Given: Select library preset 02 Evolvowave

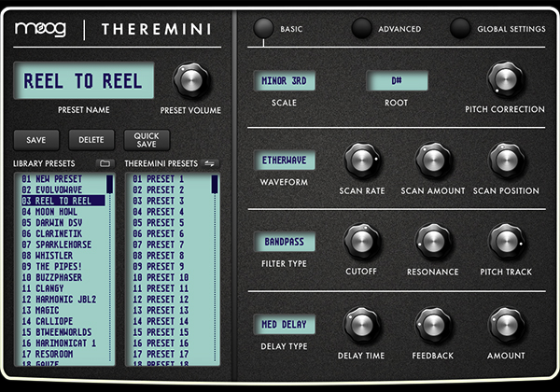Looking at the screenshot, I should (x=63, y=189).
